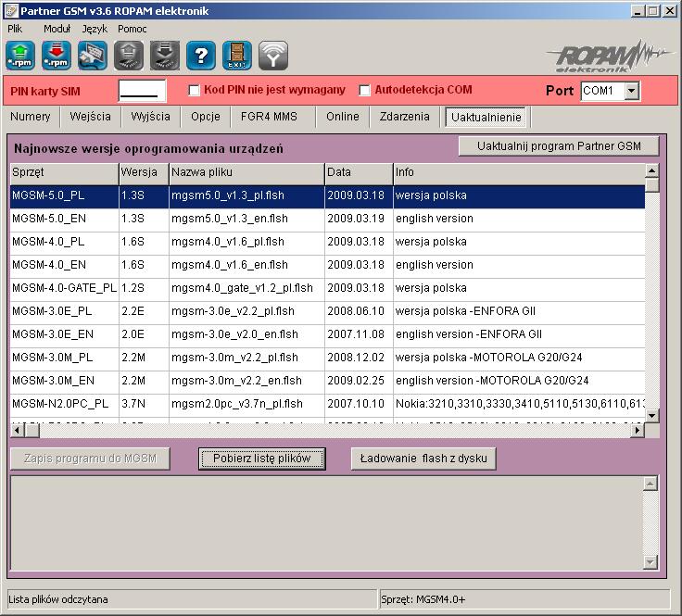Open the Plik menu
The width and height of the screenshot is (682, 616).
pos(15,29)
